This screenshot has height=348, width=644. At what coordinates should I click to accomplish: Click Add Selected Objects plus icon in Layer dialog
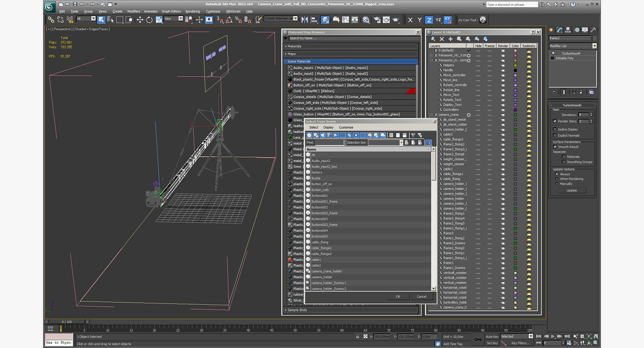[450, 39]
